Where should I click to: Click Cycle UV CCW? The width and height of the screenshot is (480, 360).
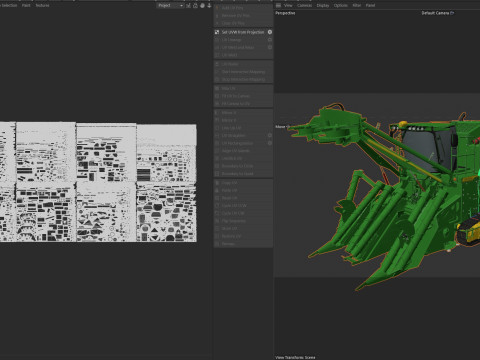point(243,206)
